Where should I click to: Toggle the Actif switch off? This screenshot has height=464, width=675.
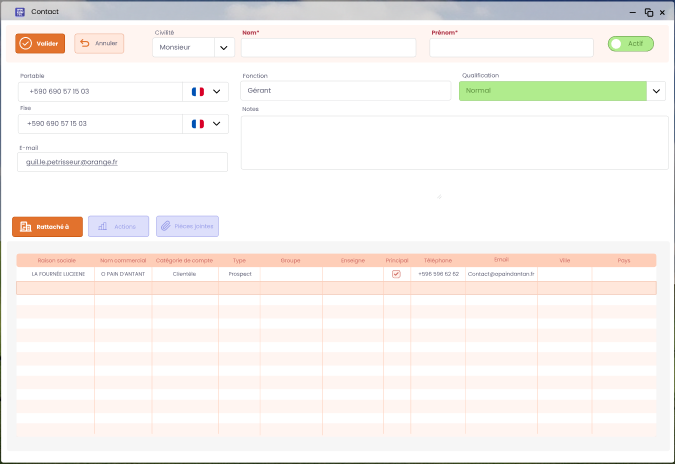pos(630,44)
